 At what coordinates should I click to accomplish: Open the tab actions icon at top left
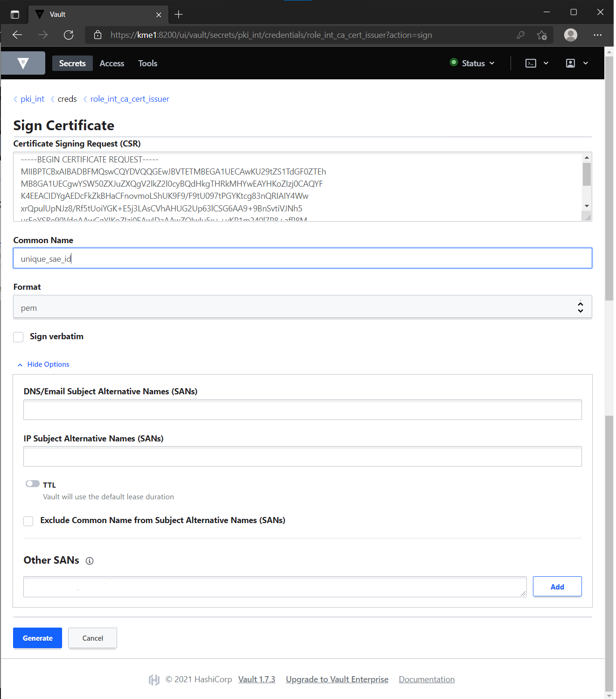pos(15,14)
